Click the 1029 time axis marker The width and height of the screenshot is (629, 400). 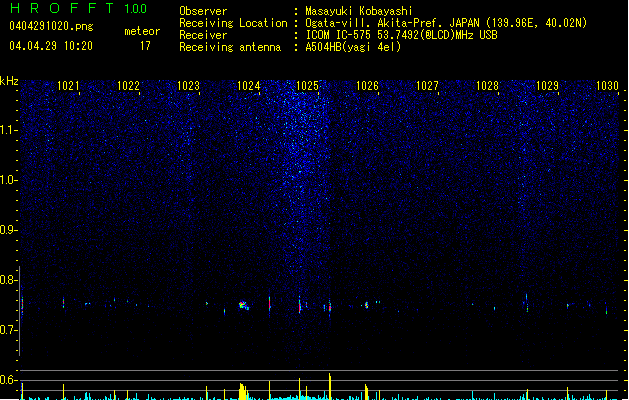547,86
